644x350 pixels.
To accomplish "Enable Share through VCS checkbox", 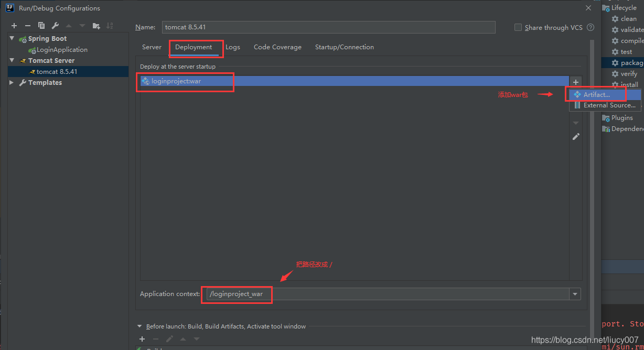I will point(518,27).
